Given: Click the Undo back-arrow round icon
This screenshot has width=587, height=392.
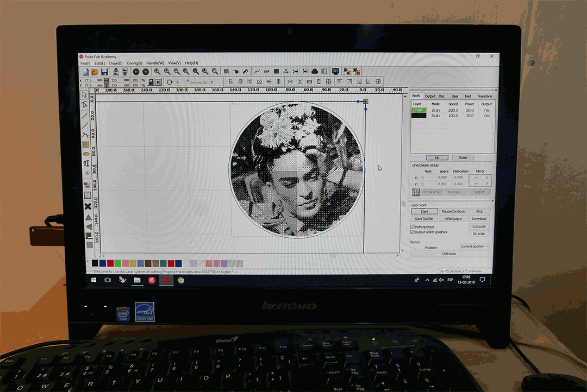Looking at the screenshot, I should 136,72.
